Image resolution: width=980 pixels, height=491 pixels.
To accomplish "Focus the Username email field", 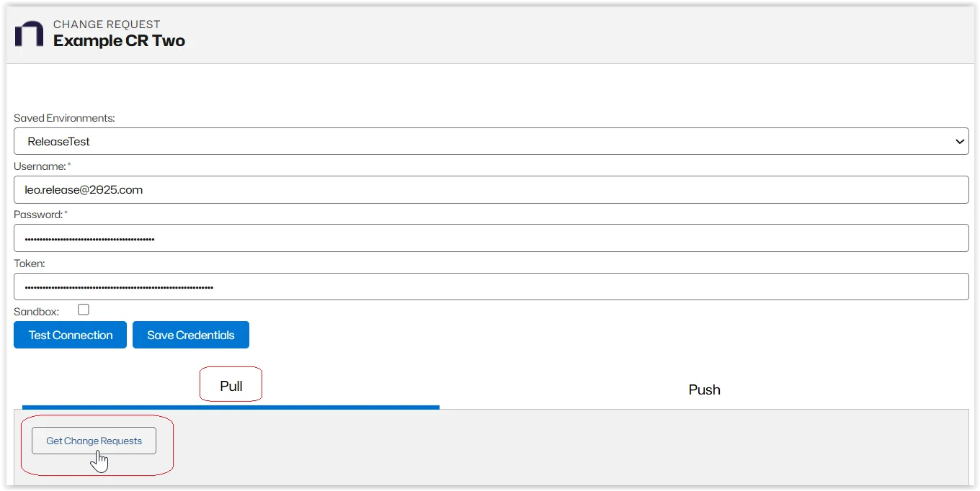I will click(490, 190).
